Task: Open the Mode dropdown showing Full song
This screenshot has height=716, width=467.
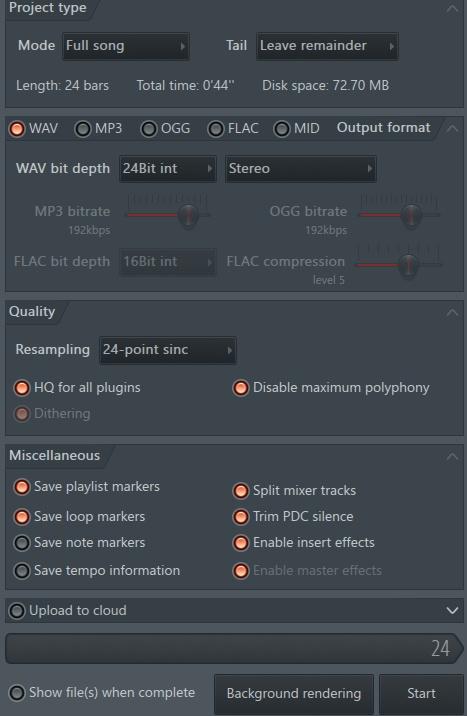Action: point(126,46)
